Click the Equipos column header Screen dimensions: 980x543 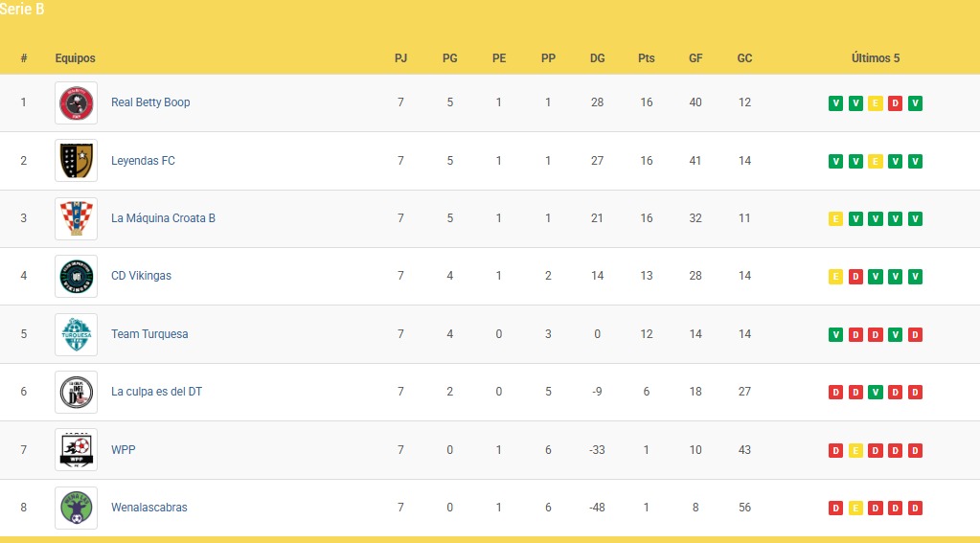coord(75,58)
